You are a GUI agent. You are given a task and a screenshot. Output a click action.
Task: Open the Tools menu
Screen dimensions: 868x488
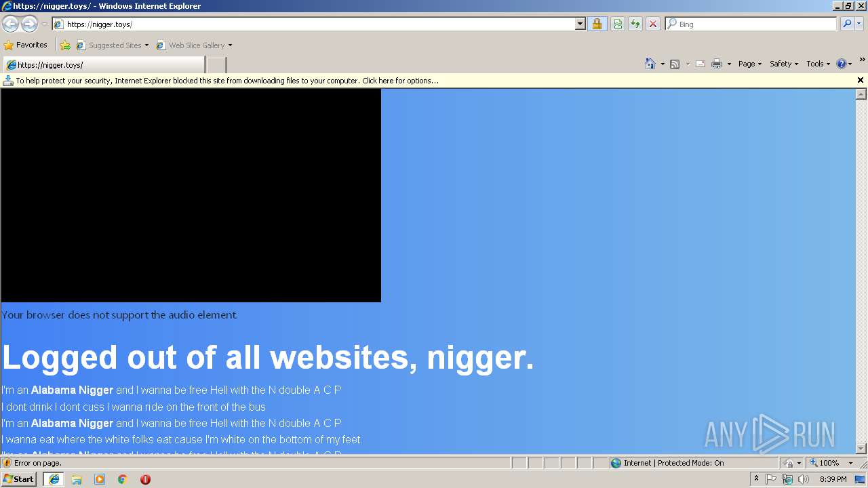[x=818, y=64]
